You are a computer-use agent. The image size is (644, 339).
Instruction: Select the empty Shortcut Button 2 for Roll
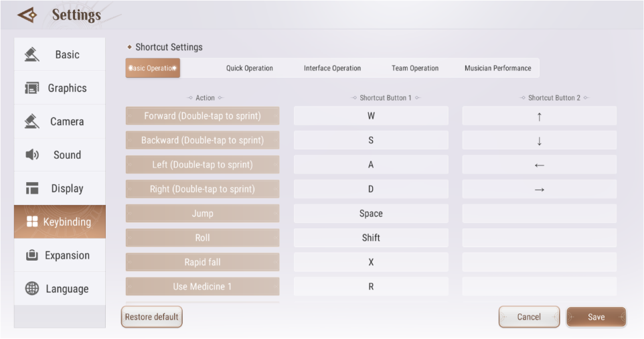[540, 238]
